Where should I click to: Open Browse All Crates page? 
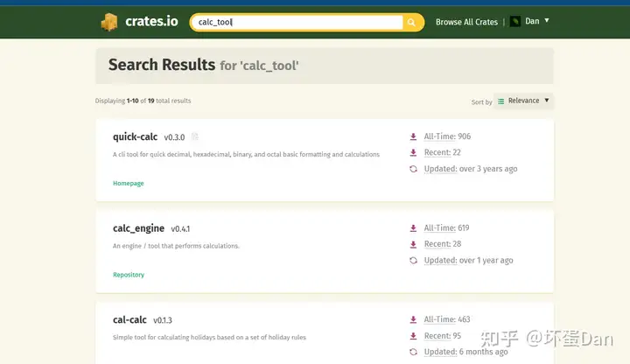click(x=466, y=22)
